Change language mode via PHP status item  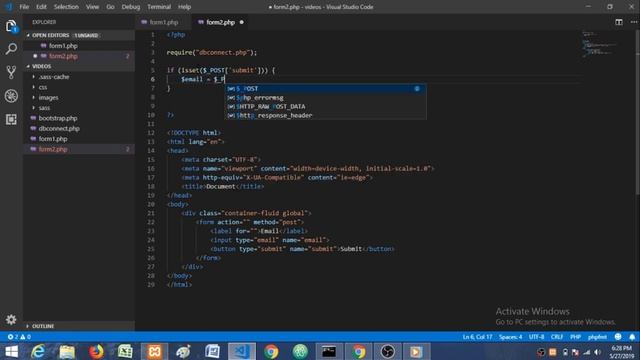tap(576, 337)
